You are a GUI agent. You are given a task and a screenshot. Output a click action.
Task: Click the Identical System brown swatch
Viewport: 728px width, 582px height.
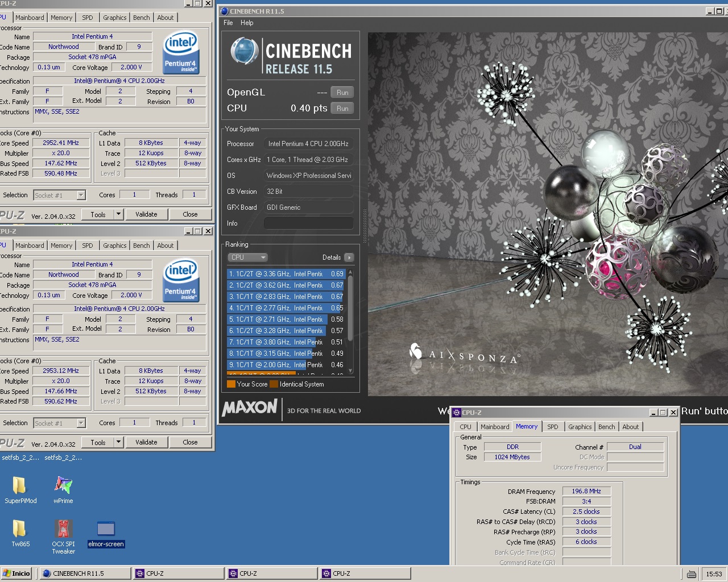274,384
